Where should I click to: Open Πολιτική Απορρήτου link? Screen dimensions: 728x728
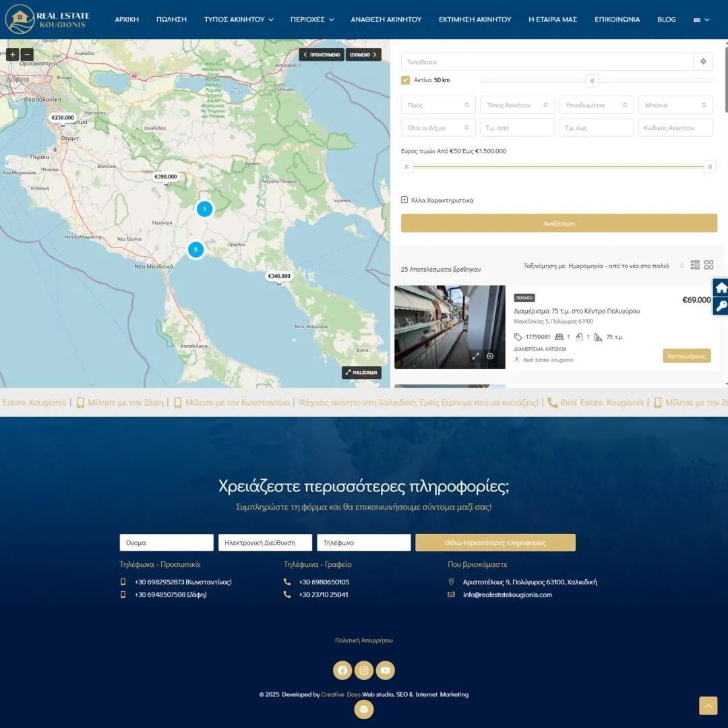tap(364, 640)
